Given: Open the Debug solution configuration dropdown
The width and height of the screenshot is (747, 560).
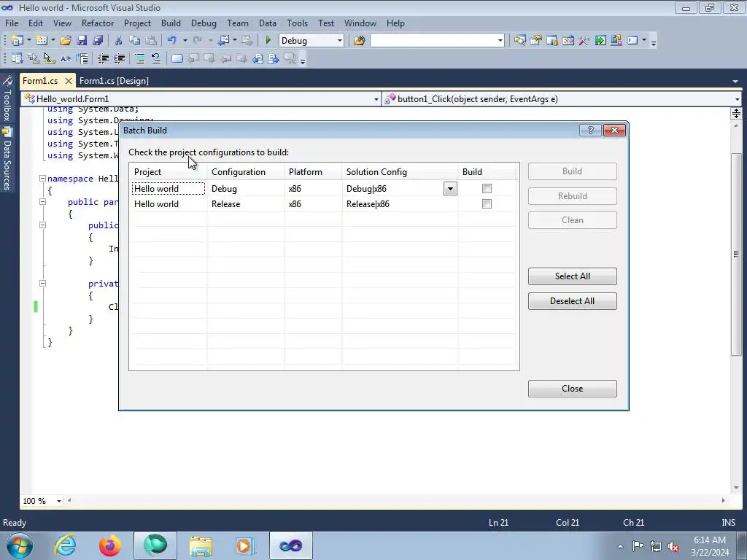Looking at the screenshot, I should coord(340,41).
